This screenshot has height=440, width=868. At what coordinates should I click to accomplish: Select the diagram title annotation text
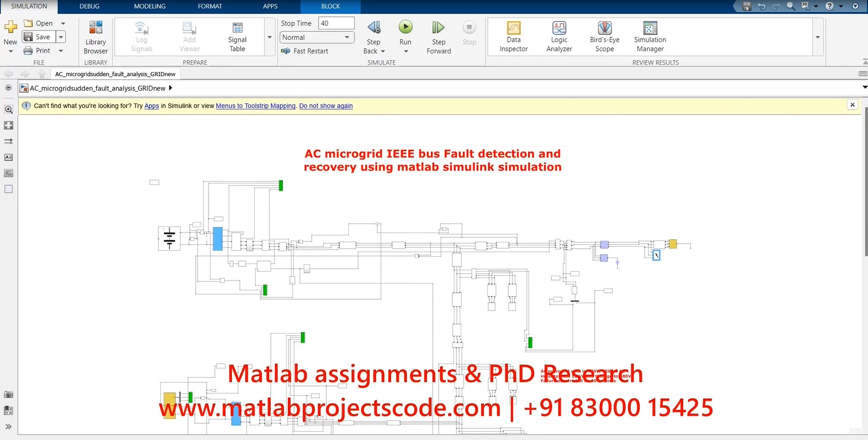click(x=432, y=160)
